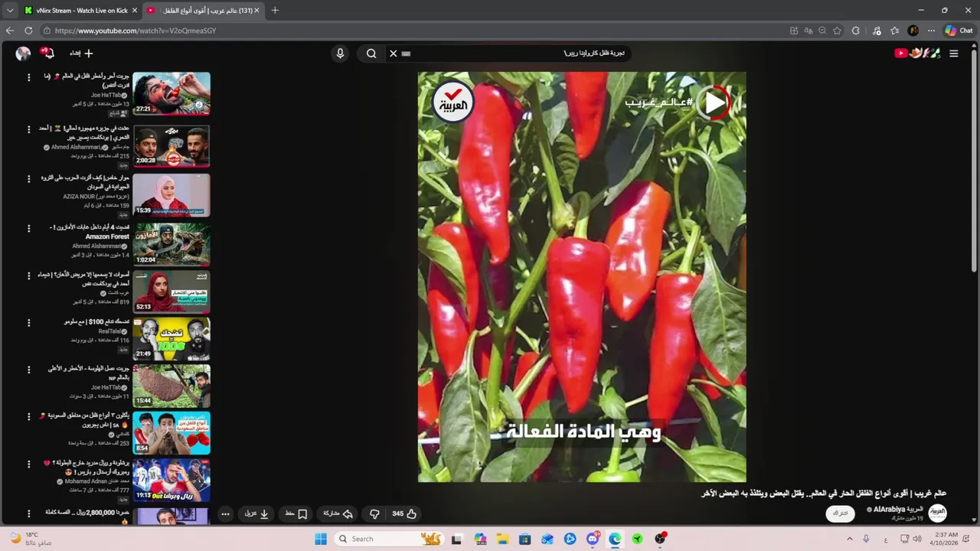Save the video with bookmark button
This screenshot has height=551, width=980.
click(296, 514)
